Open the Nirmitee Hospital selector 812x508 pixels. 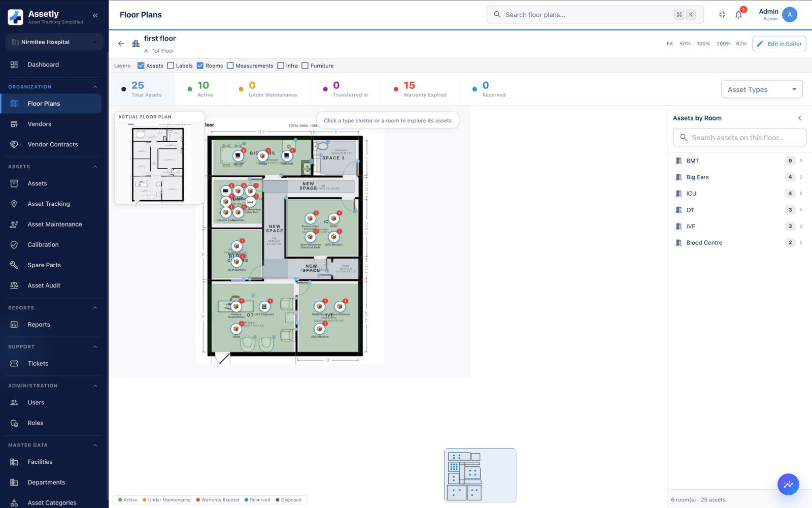(54, 42)
